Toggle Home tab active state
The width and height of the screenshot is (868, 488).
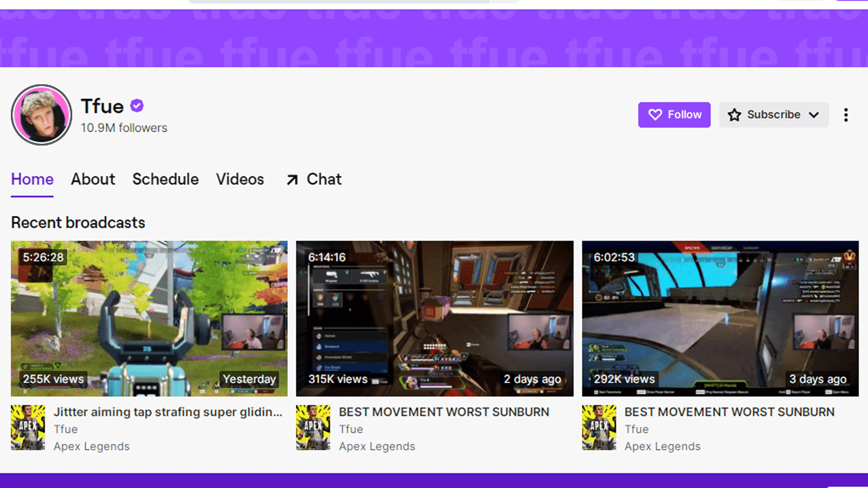tap(32, 179)
